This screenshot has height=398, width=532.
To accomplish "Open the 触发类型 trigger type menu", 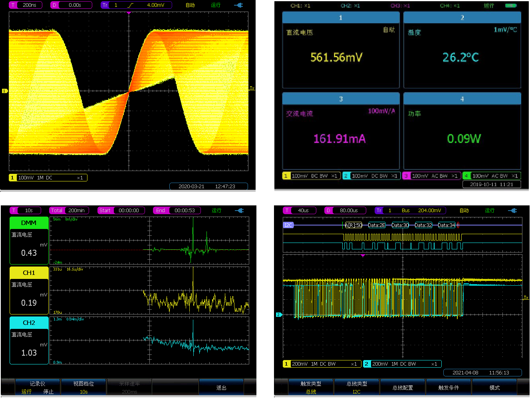I will (311, 388).
